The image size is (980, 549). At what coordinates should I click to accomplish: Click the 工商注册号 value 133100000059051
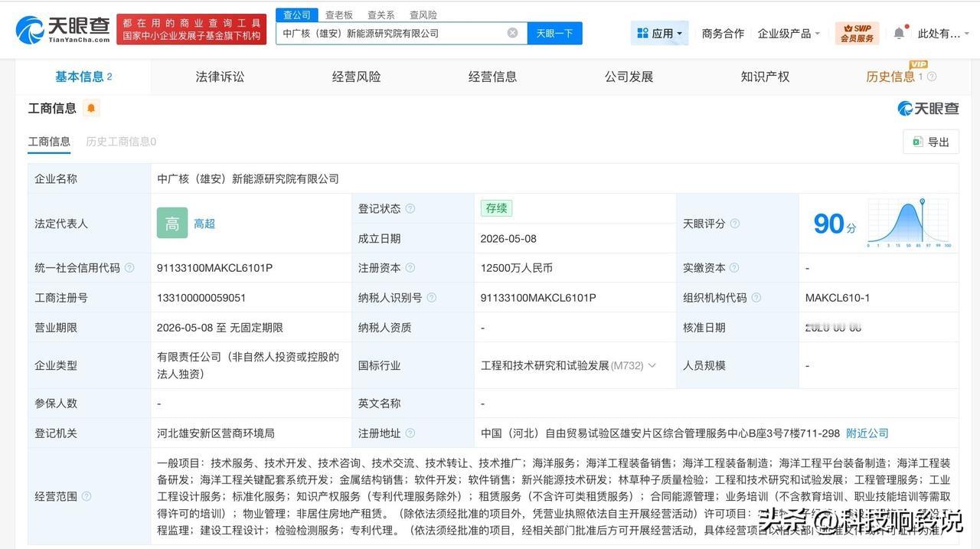201,298
